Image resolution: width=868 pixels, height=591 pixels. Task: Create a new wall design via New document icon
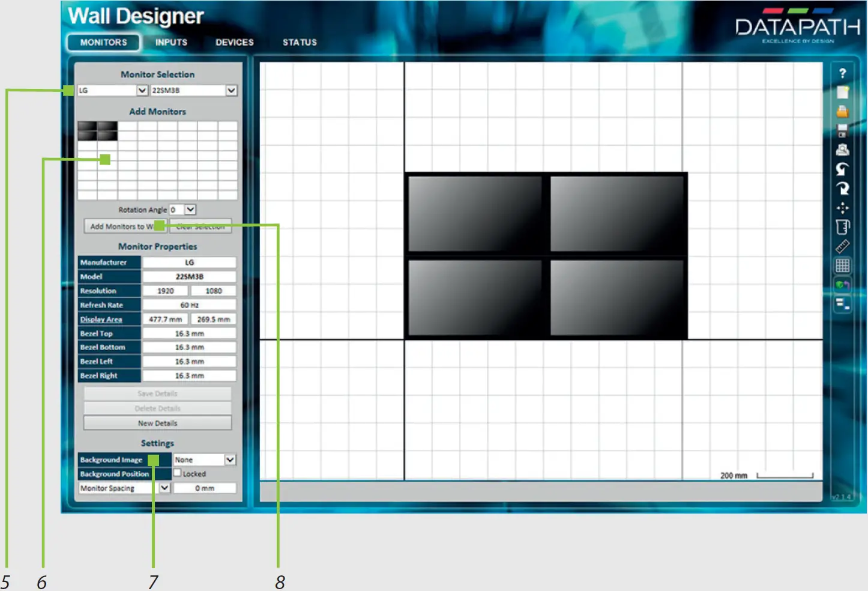[x=843, y=93]
